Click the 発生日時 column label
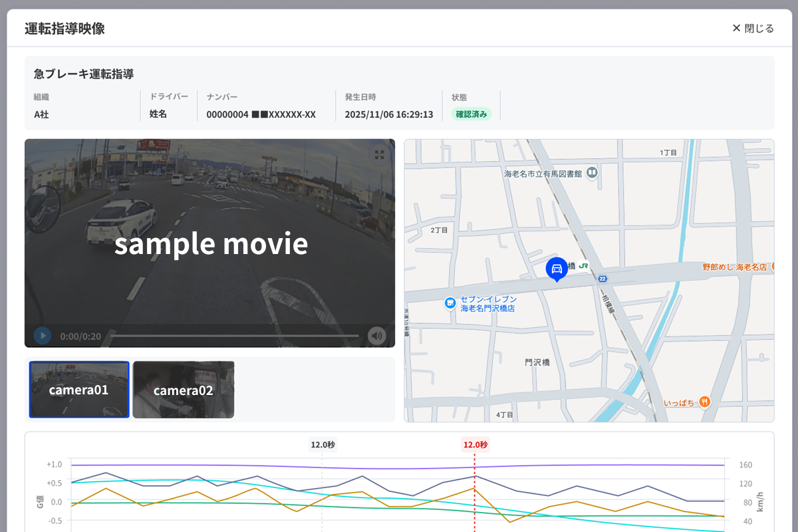798x532 pixels. click(x=360, y=96)
